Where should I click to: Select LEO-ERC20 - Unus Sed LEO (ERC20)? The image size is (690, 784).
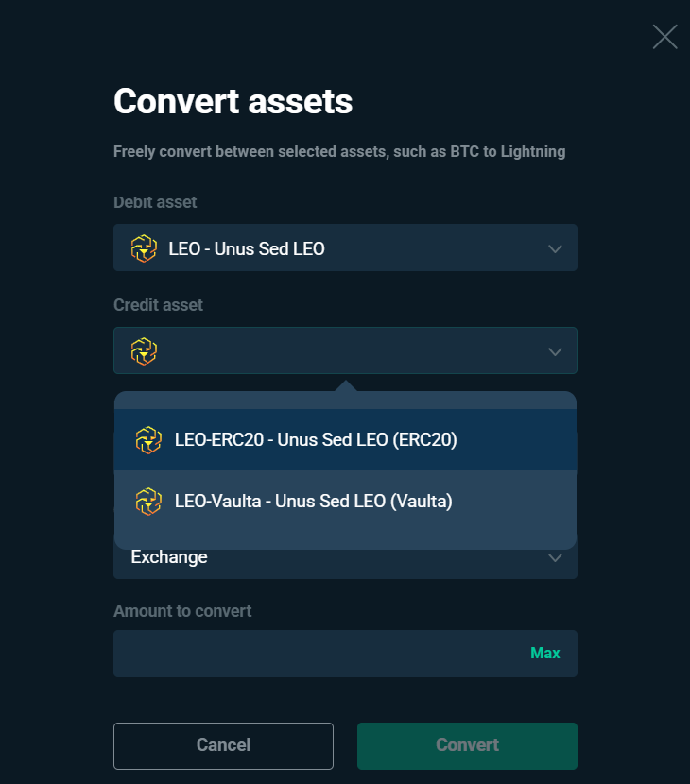(x=345, y=440)
